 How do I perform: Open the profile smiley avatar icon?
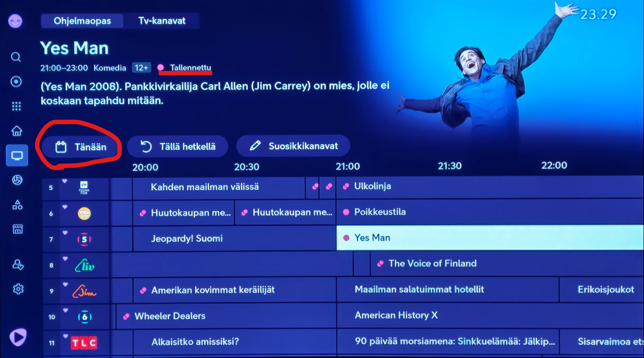click(15, 21)
